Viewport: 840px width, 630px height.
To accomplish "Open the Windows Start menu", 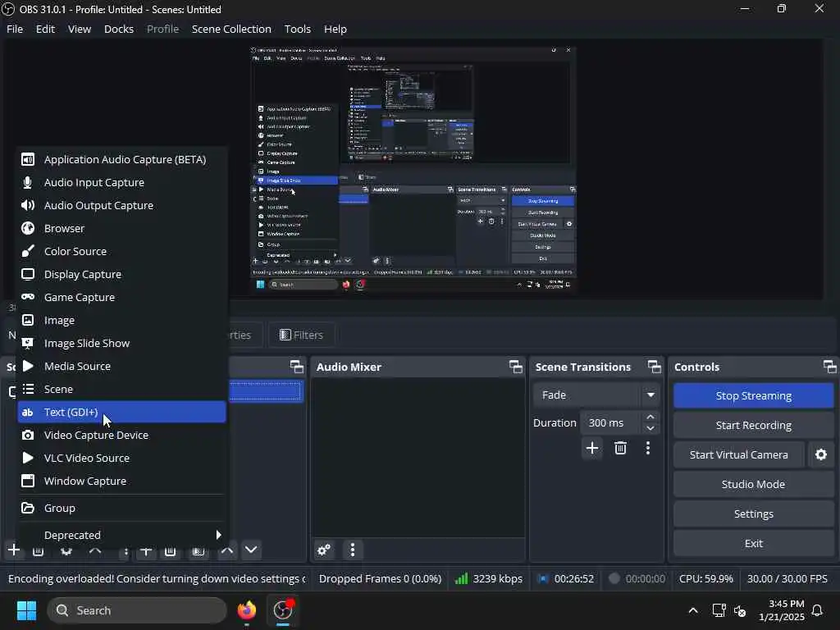I will pos(26,610).
